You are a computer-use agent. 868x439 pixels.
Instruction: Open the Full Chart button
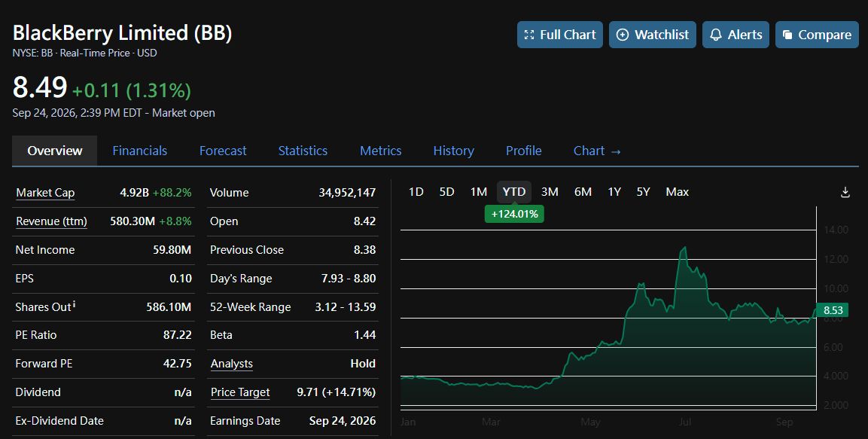click(559, 35)
